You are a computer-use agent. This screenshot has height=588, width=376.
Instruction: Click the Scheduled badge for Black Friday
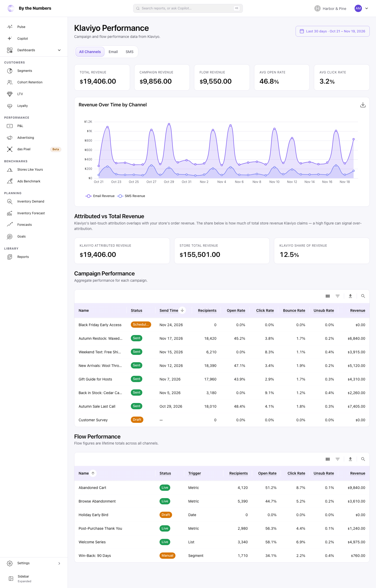click(141, 325)
